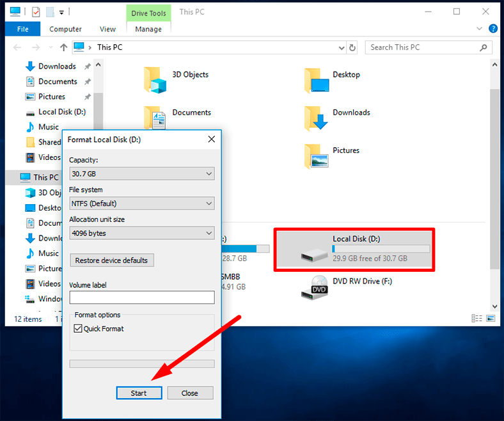Click Local Disk (D:) capacity usage bar
The image size is (504, 421).
tap(381, 249)
